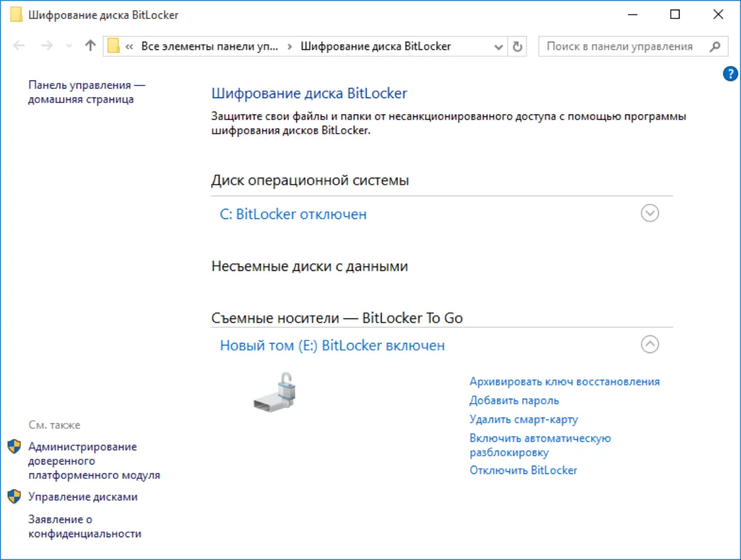Click the folder icon in address bar
This screenshot has width=741, height=560.
tap(113, 46)
